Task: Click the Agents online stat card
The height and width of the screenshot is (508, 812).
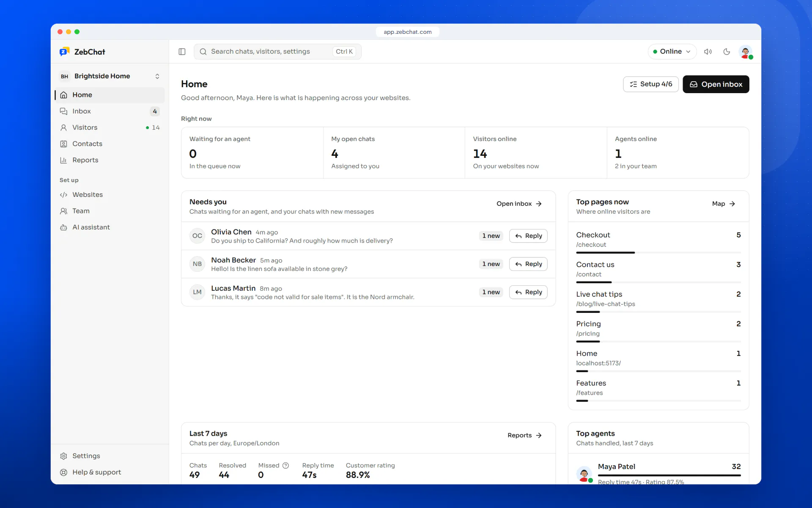Action: click(678, 153)
